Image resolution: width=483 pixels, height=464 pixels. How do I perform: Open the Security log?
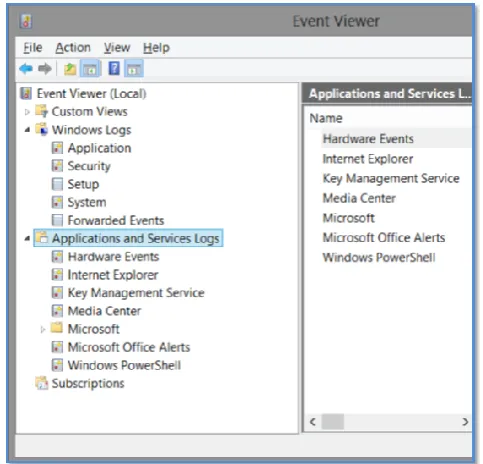point(89,166)
